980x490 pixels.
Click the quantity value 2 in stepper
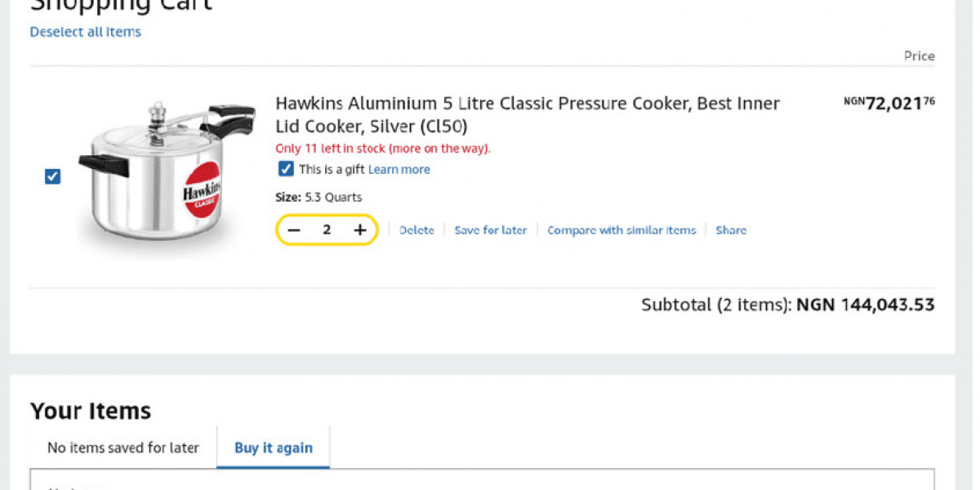click(x=327, y=230)
